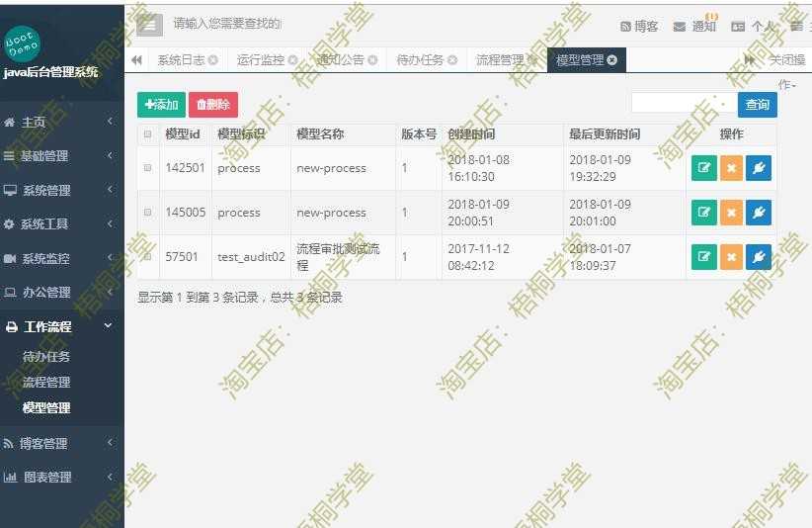Click model id 145005 cell
The image size is (812, 528).
pyautogui.click(x=186, y=213)
